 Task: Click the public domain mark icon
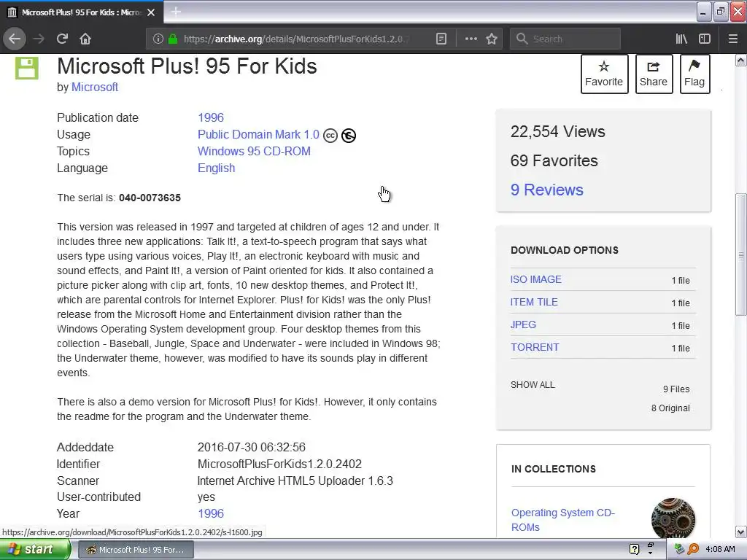349,136
